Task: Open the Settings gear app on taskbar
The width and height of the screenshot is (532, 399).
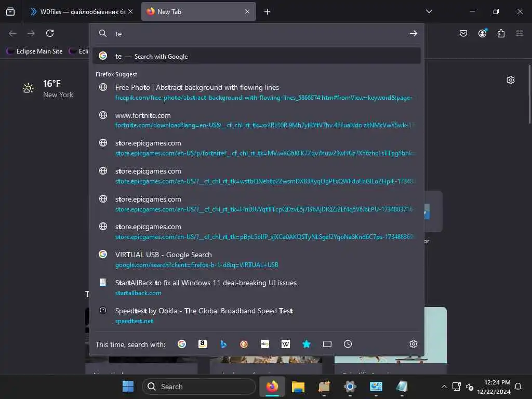Action: (350, 386)
